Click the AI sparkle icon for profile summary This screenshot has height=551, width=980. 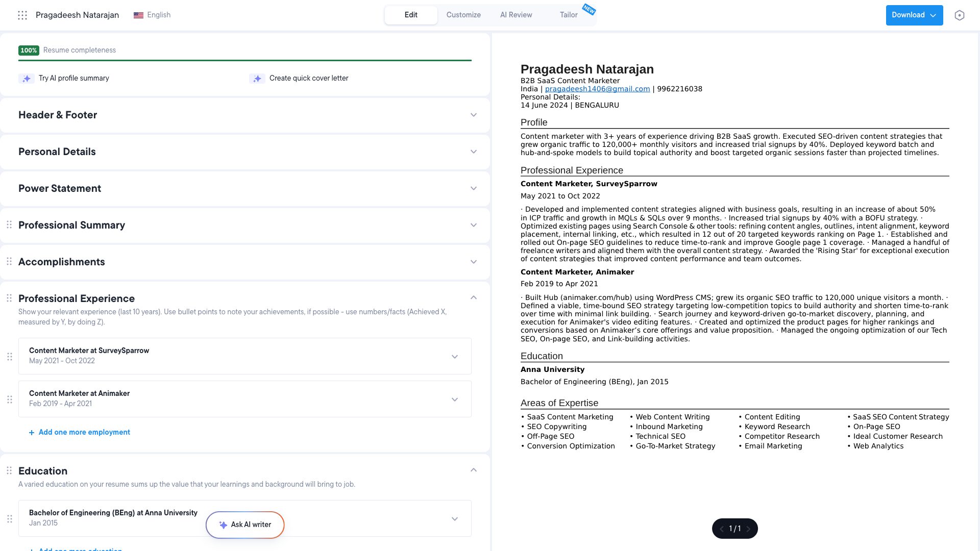pos(27,79)
